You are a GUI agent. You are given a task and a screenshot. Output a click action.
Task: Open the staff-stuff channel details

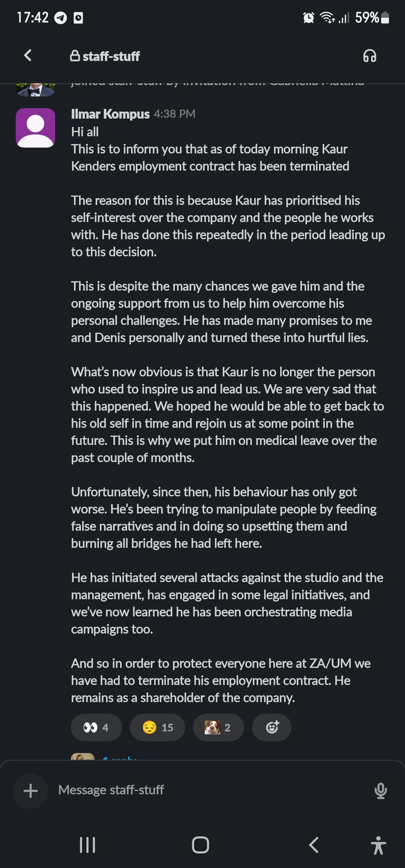coord(105,56)
